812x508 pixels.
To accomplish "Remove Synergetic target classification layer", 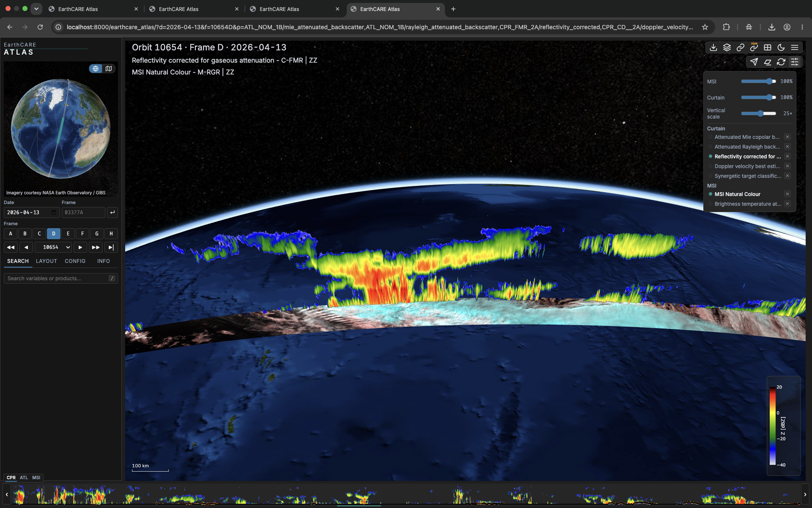I will 787,176.
